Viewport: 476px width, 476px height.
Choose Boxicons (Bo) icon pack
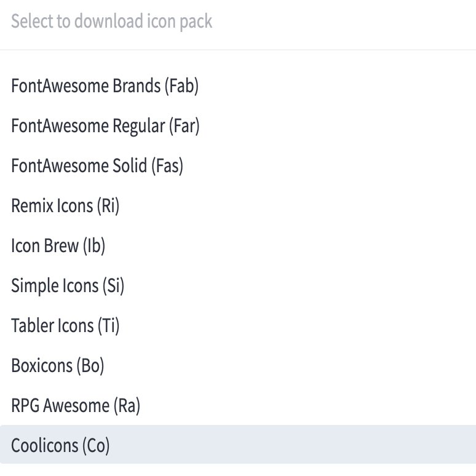coord(58,366)
